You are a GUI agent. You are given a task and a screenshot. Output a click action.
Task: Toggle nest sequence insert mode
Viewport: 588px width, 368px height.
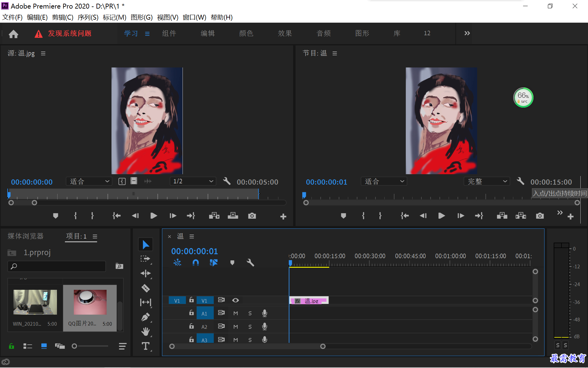(x=177, y=263)
